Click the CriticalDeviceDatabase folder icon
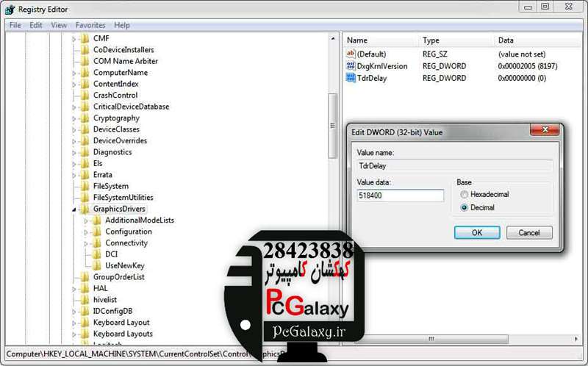588x366 pixels. (85, 107)
